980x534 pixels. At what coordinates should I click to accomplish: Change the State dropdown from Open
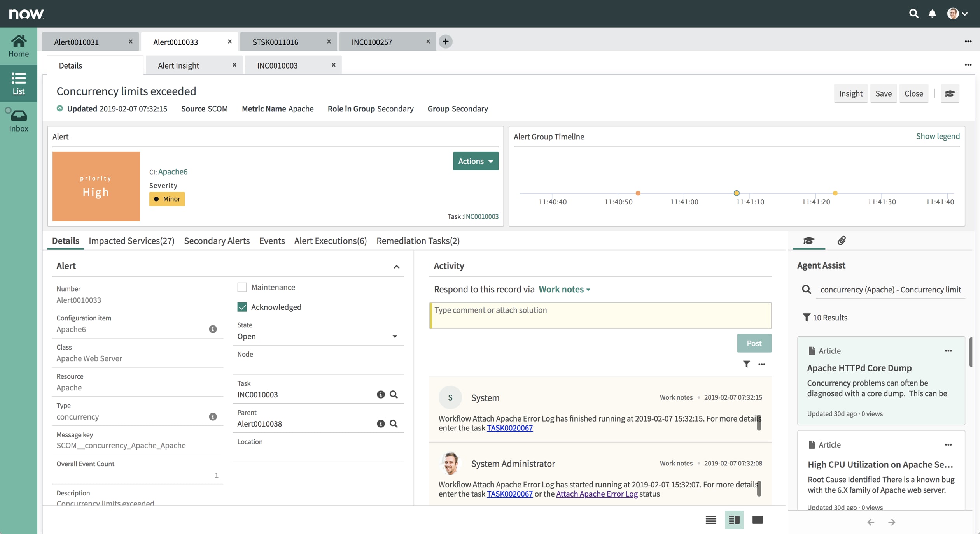317,336
